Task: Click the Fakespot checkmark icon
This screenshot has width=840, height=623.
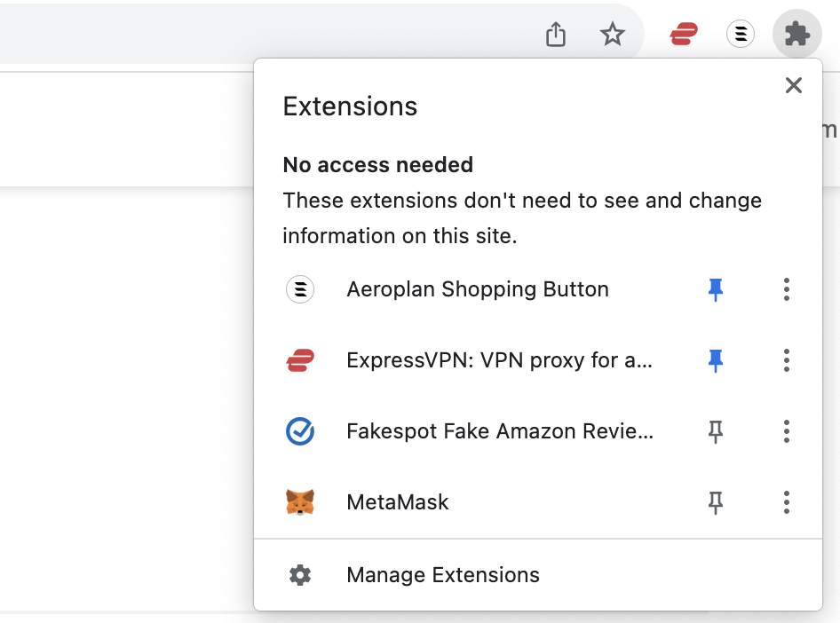Action: coord(300,431)
